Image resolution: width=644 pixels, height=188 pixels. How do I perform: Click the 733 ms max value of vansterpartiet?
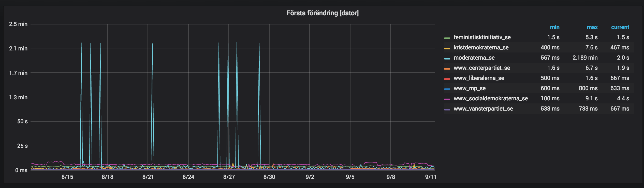pyautogui.click(x=588, y=109)
